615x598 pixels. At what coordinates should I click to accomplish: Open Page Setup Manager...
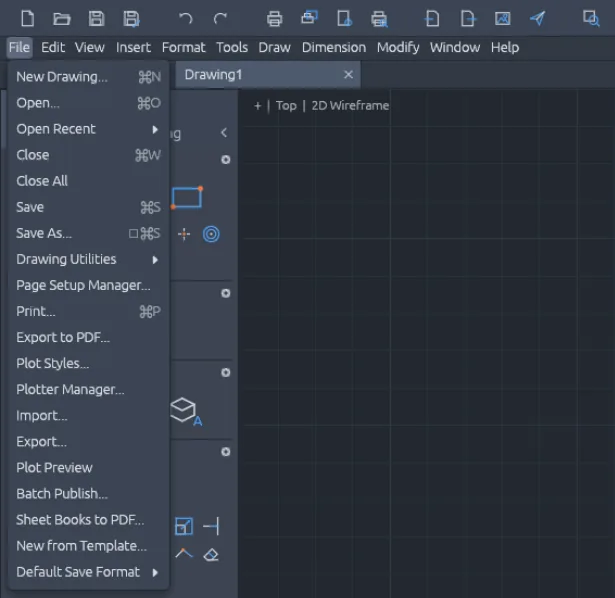[88, 285]
